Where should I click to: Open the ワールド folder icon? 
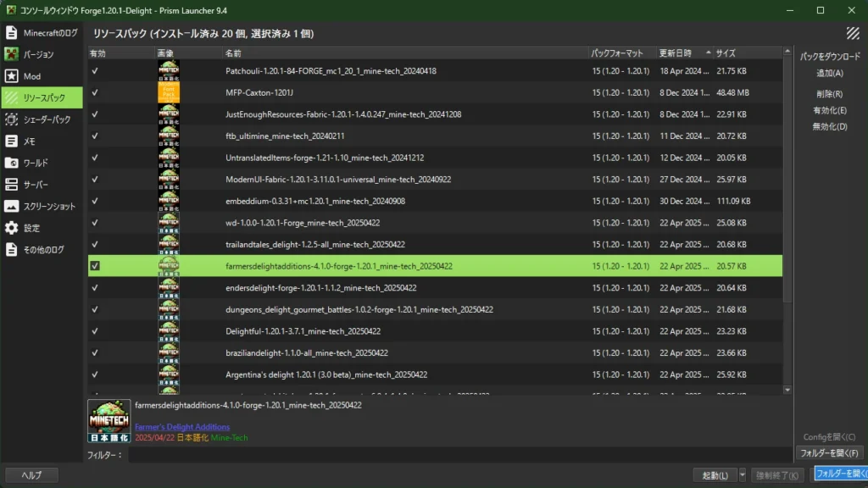(x=11, y=163)
